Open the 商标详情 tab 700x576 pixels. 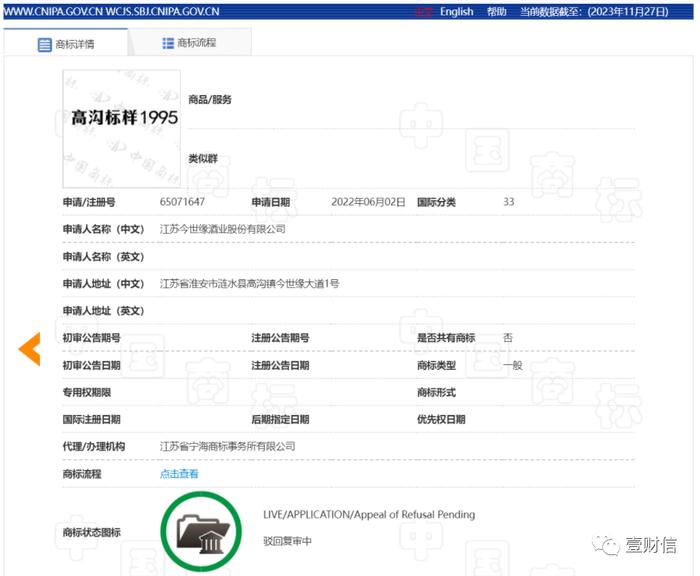pos(66,43)
